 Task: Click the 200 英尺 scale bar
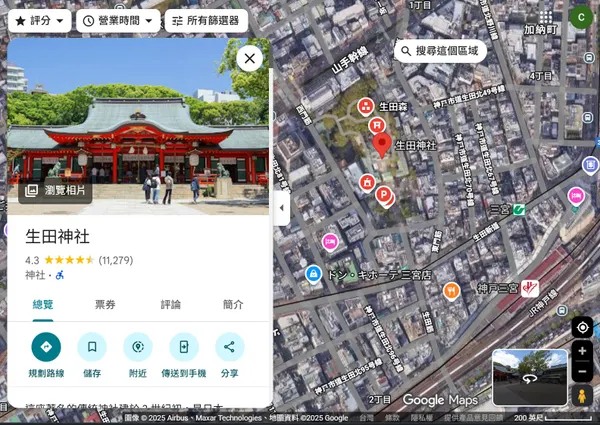pos(553,418)
